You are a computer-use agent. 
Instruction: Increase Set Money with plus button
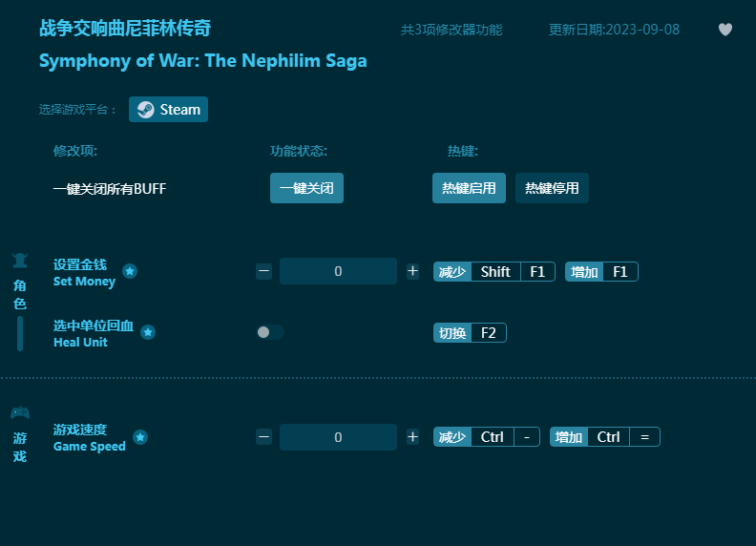tap(412, 271)
